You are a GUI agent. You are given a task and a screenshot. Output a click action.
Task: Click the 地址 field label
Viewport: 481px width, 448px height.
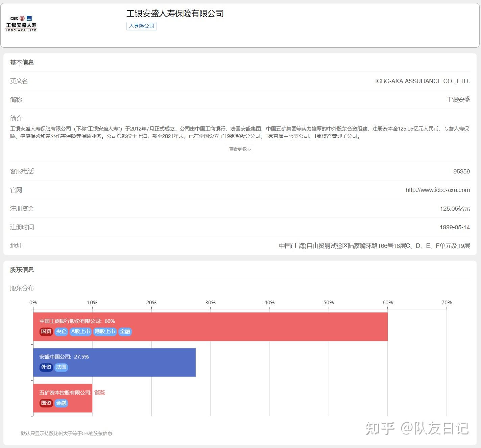coord(16,246)
